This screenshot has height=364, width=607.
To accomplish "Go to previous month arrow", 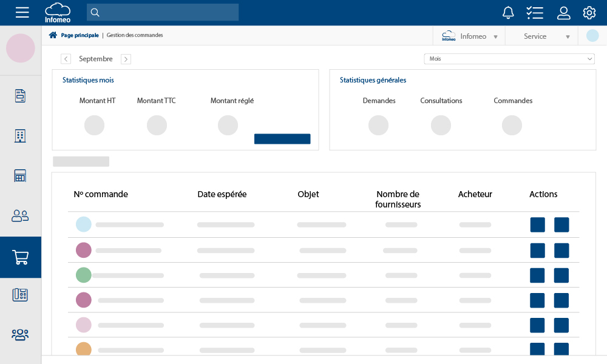I will coord(66,59).
